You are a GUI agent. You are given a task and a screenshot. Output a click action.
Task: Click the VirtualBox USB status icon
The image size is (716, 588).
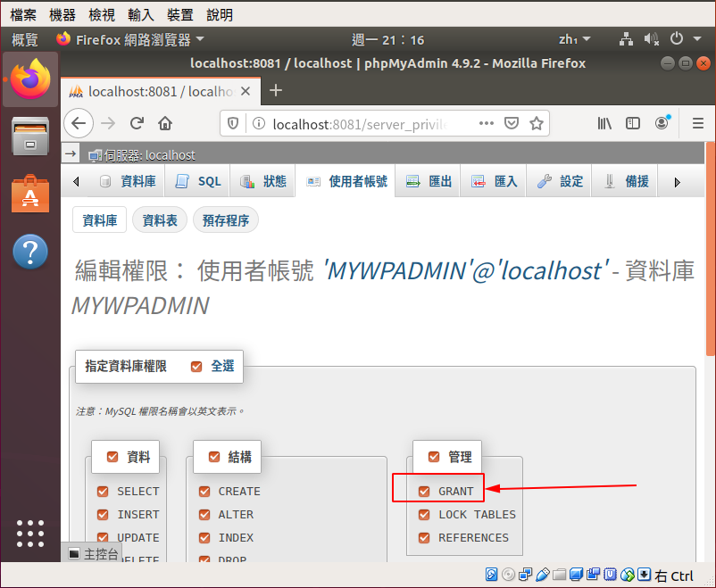[543, 575]
